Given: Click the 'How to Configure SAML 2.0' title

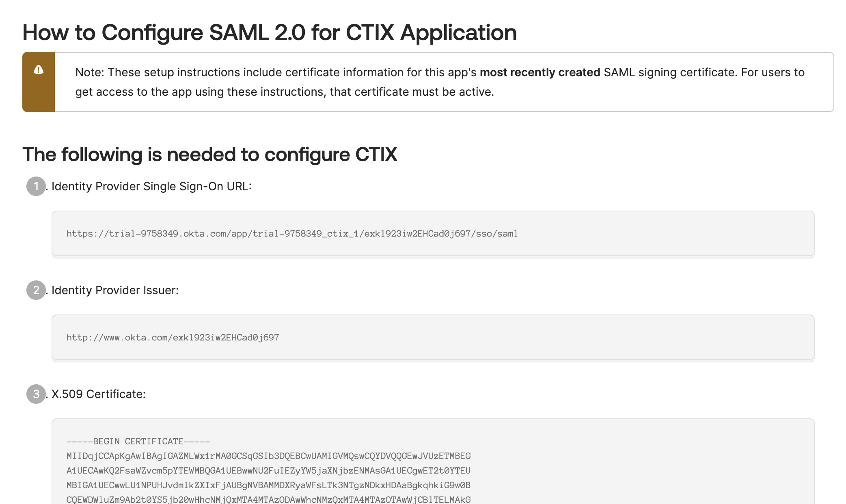Looking at the screenshot, I should [269, 32].
